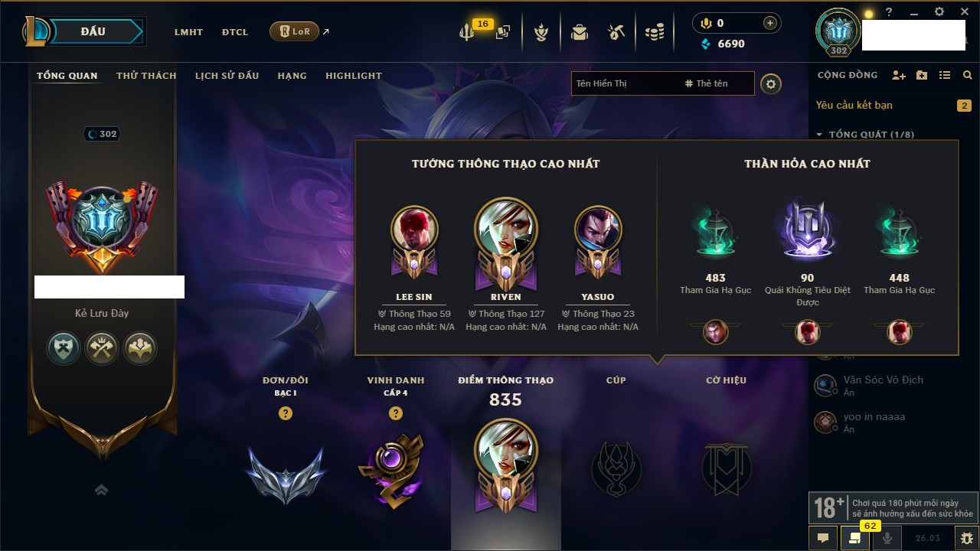Toggle the chat bubble icon at the bottom

[x=823, y=538]
